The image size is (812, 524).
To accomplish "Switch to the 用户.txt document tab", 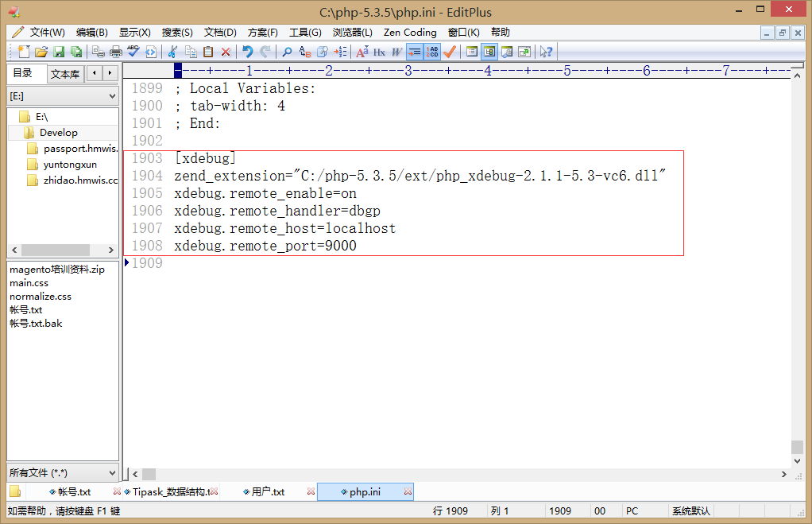I will [x=267, y=492].
